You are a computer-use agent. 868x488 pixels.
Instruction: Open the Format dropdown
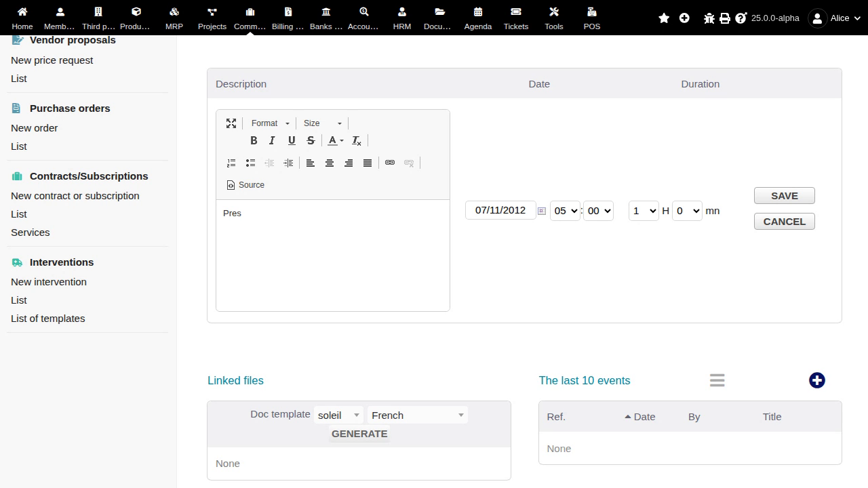click(270, 123)
